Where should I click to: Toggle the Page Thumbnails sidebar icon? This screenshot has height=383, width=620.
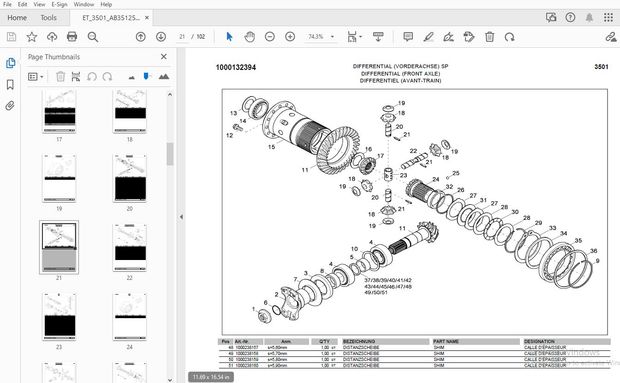pyautogui.click(x=10, y=63)
